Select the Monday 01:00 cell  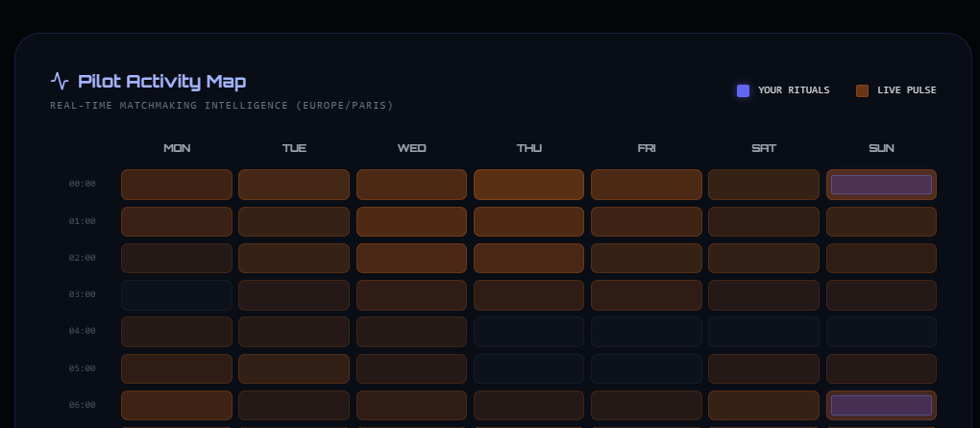(177, 221)
